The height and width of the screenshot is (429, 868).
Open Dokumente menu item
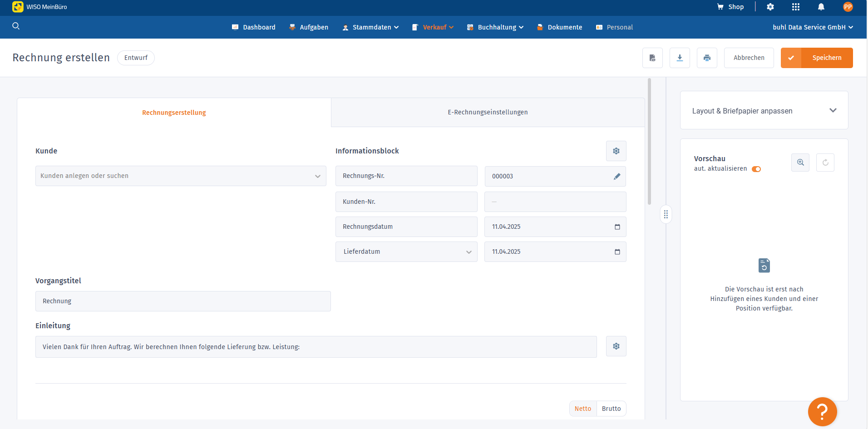(559, 27)
